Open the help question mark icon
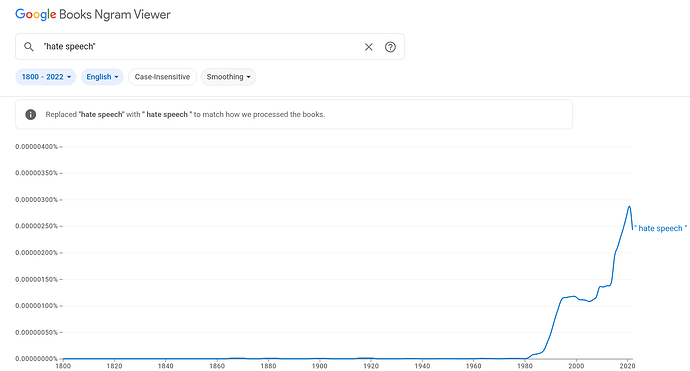This screenshot has height=371, width=690. [390, 47]
